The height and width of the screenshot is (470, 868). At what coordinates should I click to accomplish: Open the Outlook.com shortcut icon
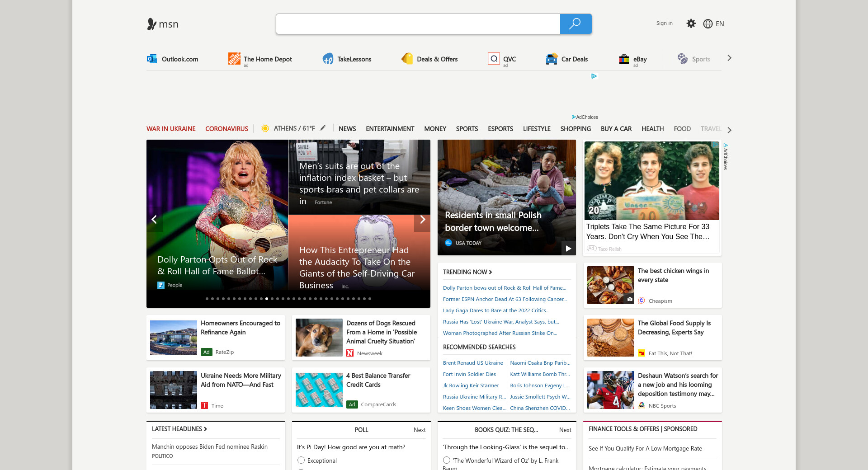[x=152, y=59]
